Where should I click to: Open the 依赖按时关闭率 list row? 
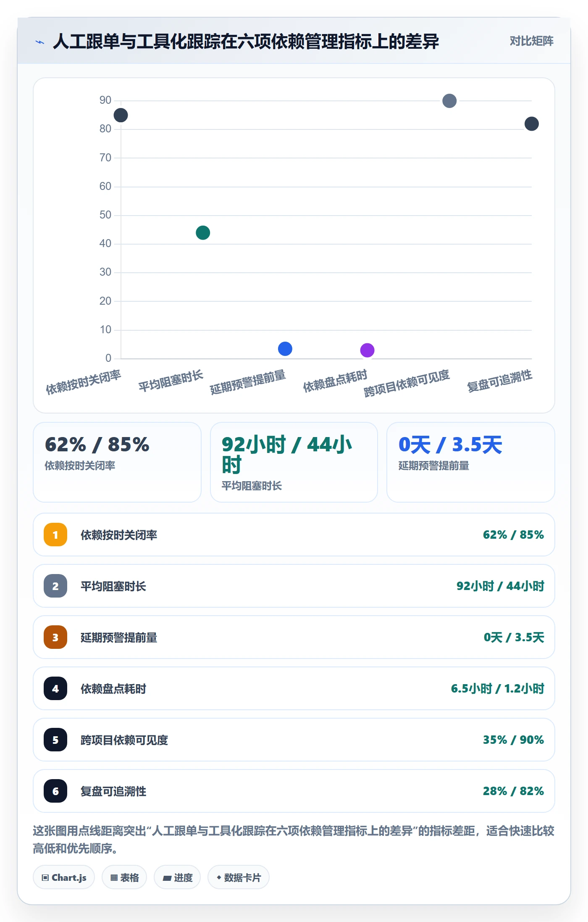294,535
